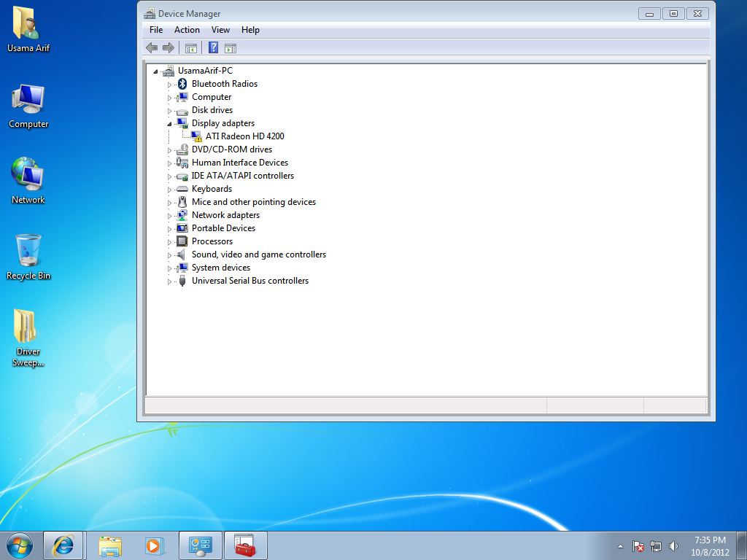The image size is (747, 560).
Task: Open Windows Explorer from the taskbar
Action: click(x=109, y=545)
